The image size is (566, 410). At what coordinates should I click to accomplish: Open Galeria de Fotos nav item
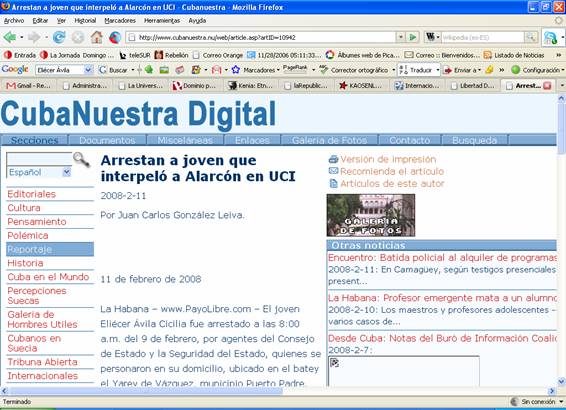(x=329, y=140)
